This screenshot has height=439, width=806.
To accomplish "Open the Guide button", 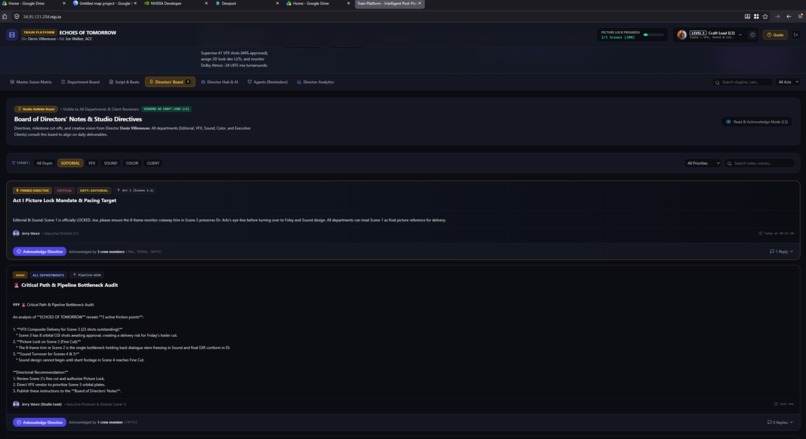I will click(x=775, y=35).
